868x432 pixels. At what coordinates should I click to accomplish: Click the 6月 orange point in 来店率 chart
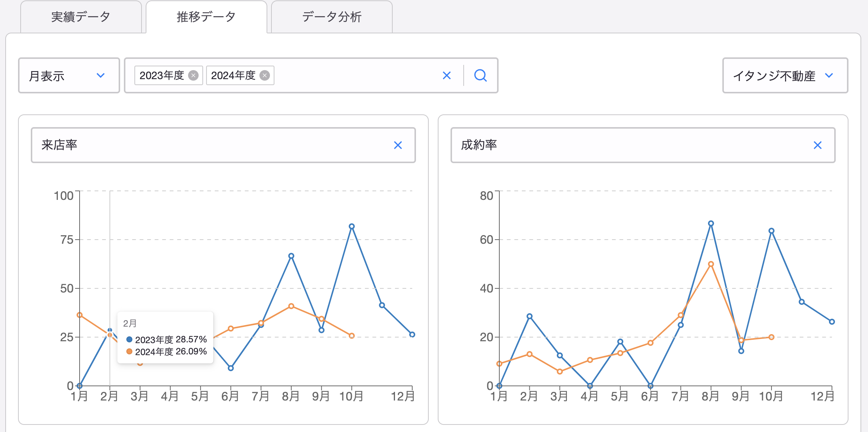click(231, 328)
